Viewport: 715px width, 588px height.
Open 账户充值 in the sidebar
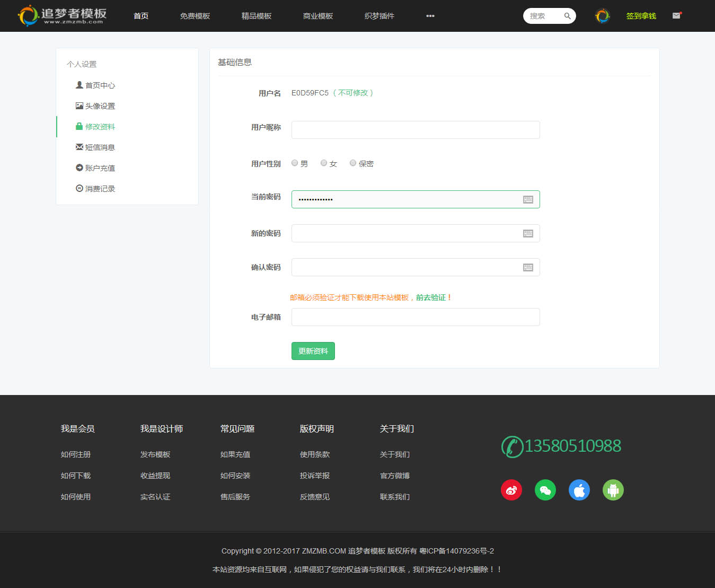point(100,168)
